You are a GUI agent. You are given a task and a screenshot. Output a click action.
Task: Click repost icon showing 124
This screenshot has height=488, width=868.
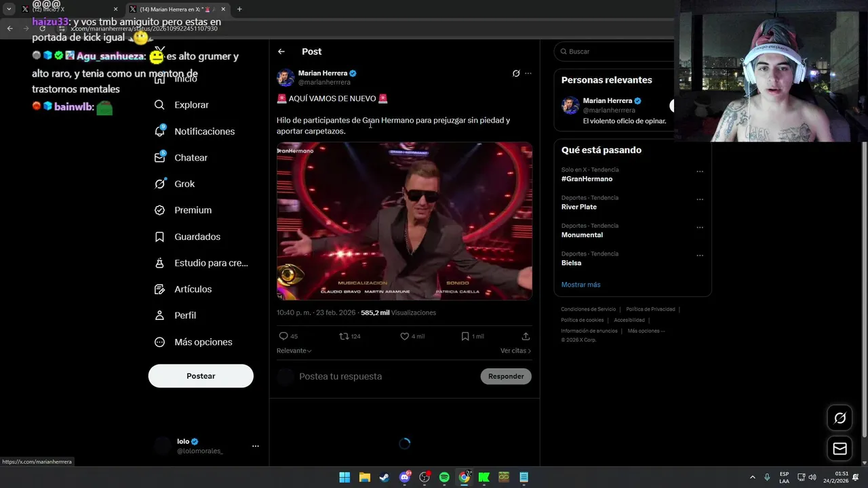(x=344, y=336)
